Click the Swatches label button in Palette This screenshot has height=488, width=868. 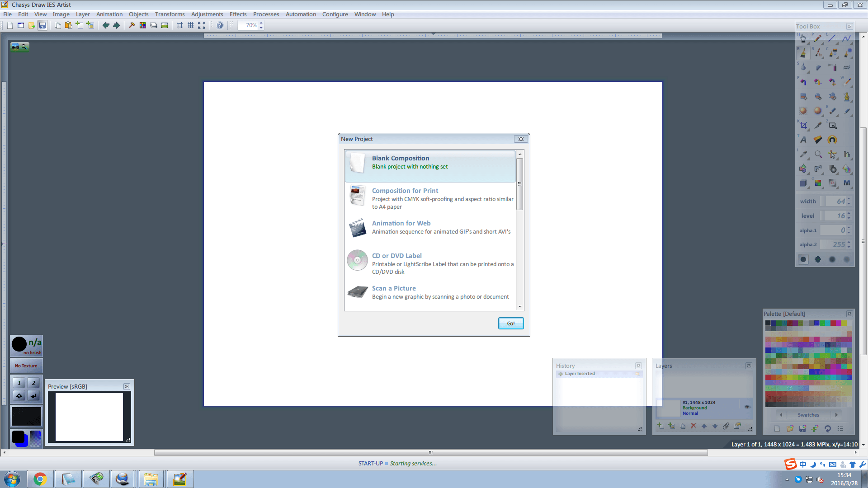click(x=808, y=415)
